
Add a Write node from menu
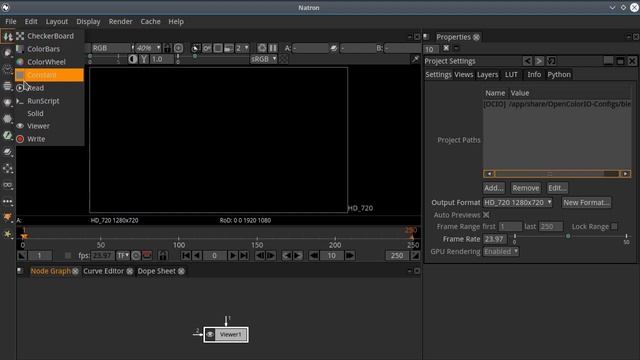click(x=49, y=139)
